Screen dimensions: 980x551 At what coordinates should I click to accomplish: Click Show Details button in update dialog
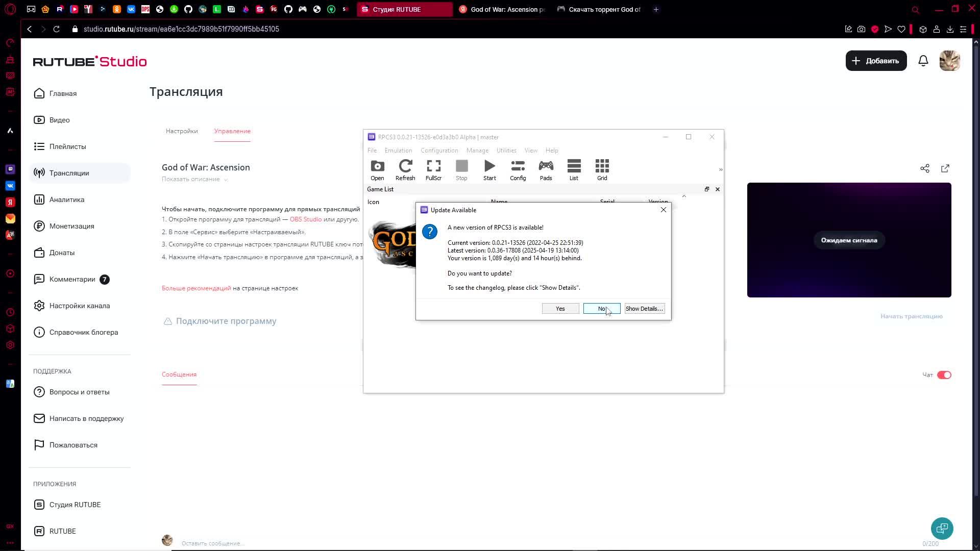pos(644,309)
